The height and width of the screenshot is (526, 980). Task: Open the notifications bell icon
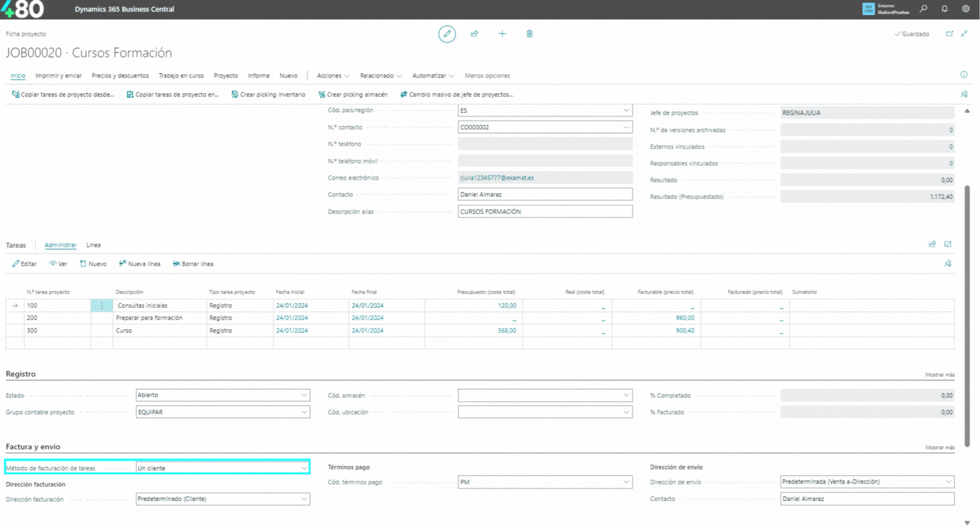coord(944,9)
